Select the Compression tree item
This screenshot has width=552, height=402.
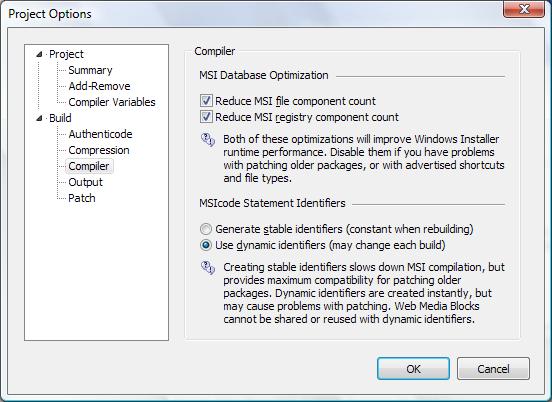coord(99,150)
